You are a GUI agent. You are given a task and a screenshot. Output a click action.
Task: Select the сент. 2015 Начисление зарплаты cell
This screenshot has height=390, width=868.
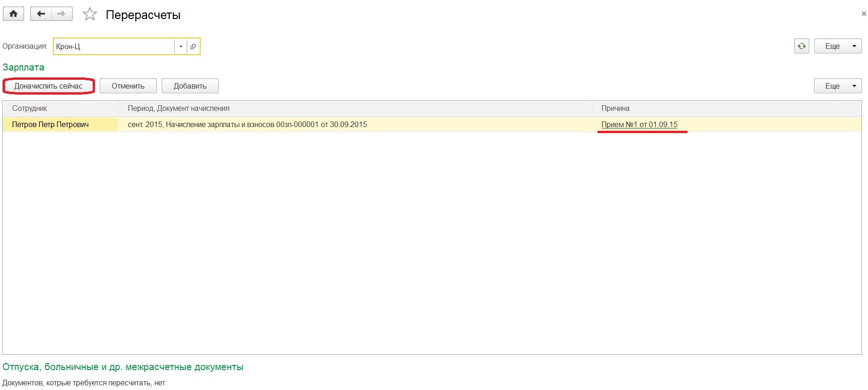tap(355, 124)
